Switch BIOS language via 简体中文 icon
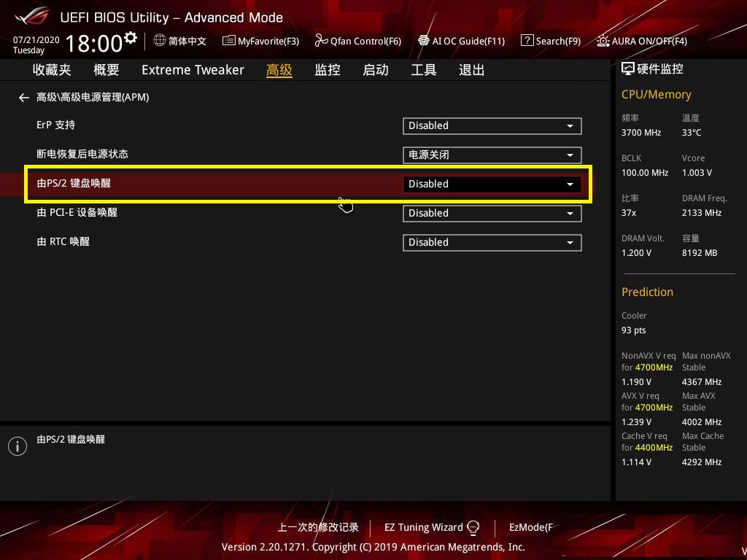The width and height of the screenshot is (747, 560). coord(179,41)
